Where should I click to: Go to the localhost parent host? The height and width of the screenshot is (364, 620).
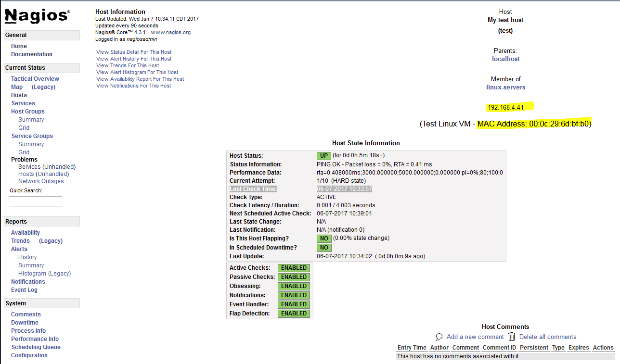pos(505,59)
